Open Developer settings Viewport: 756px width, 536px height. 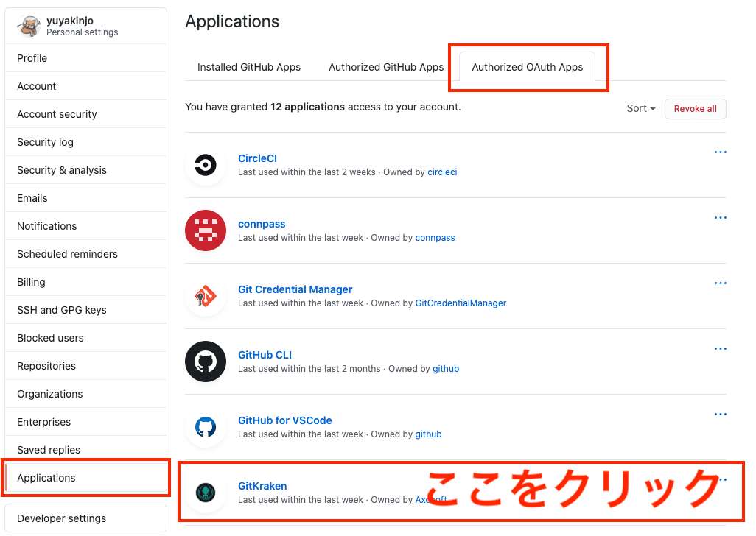click(85, 518)
